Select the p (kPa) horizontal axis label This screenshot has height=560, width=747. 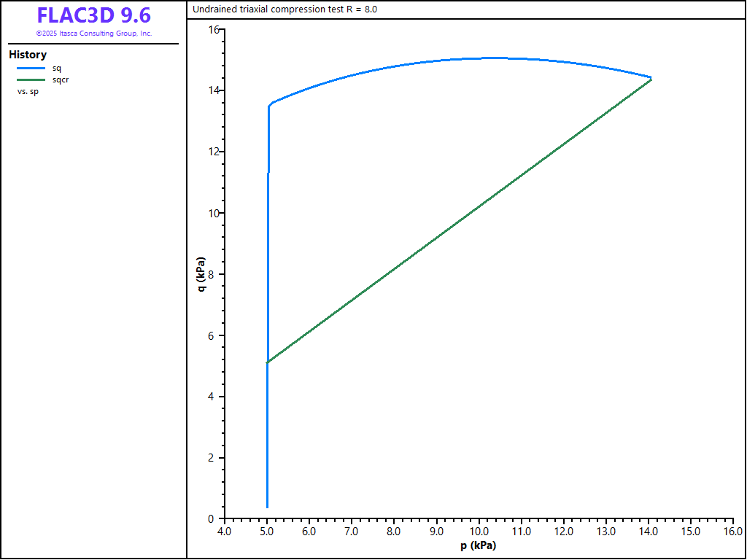[x=478, y=545]
